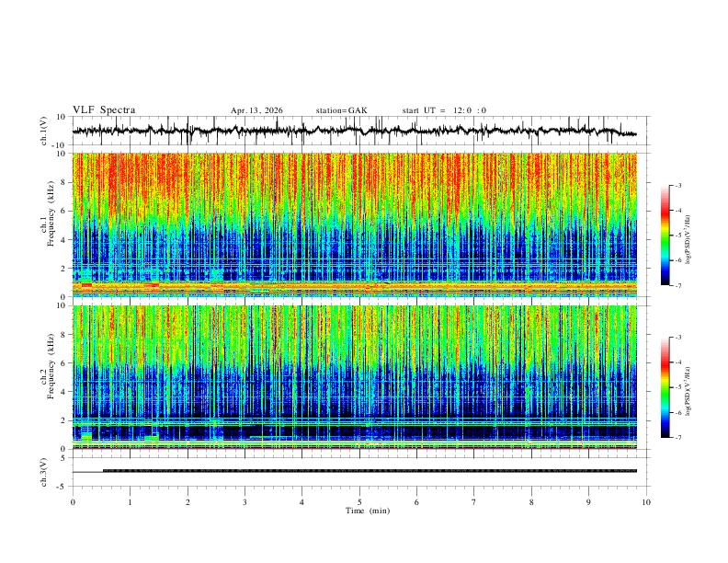The image size is (728, 563).
Task: Click the ch.2 'Frequency (kHz)' axis label
Action: point(51,366)
